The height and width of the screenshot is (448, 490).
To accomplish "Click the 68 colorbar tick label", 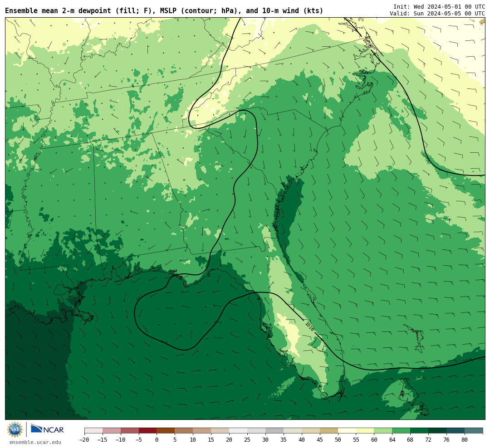I will 411,439.
